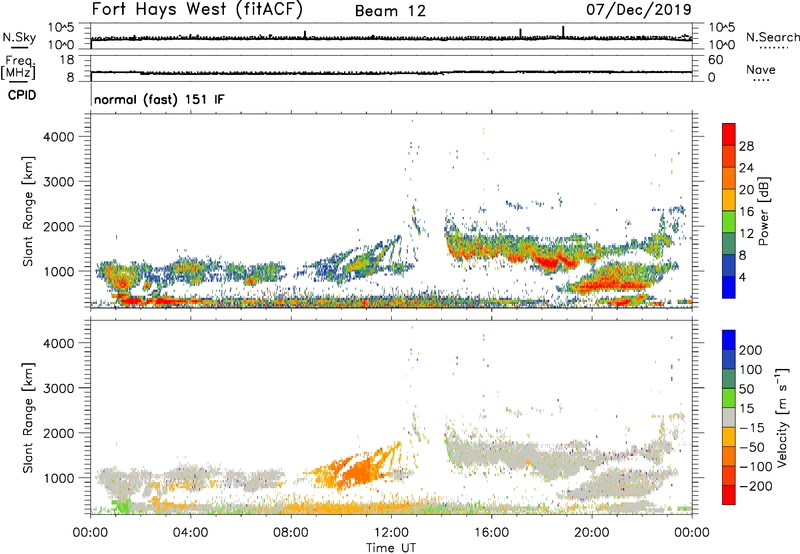Click the 'Beam 12' label
Viewport: 800px width, 554px height.
pos(390,11)
